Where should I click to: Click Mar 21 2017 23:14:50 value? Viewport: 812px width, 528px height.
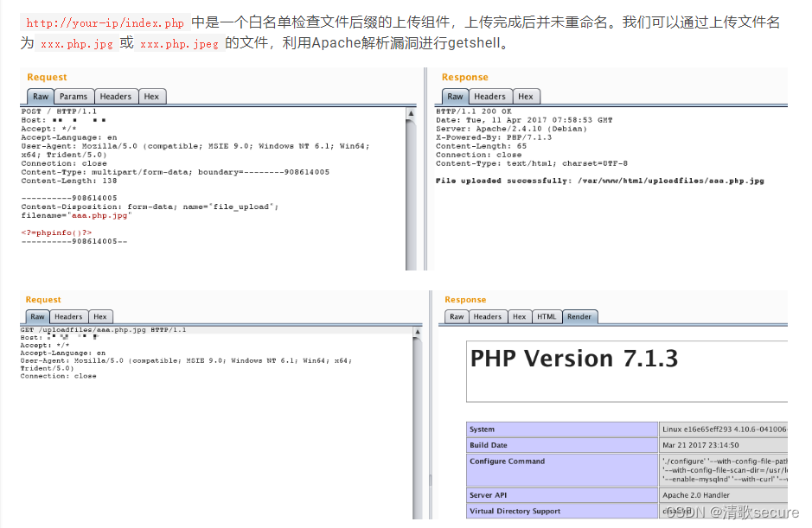coord(700,445)
